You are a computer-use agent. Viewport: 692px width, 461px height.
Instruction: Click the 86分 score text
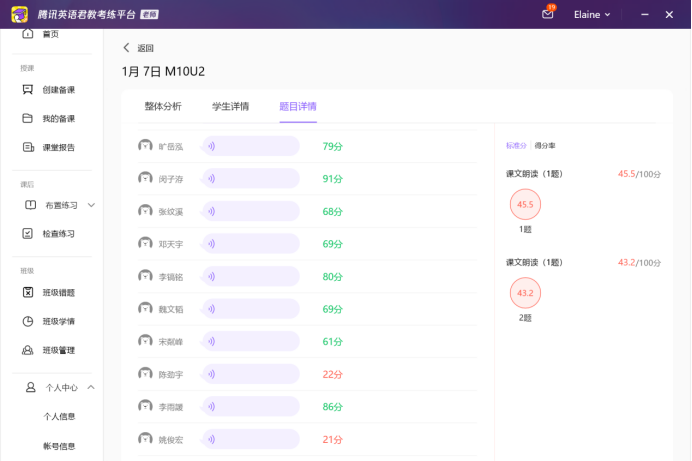click(333, 407)
